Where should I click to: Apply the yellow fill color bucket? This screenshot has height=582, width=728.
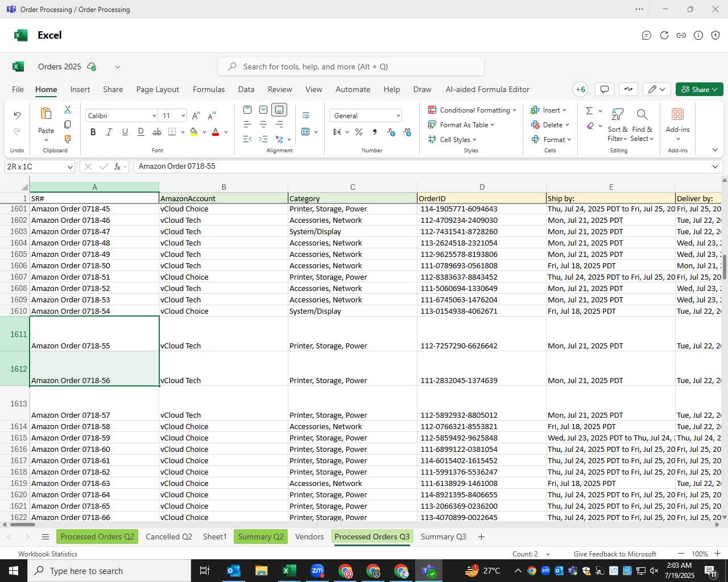point(194,132)
